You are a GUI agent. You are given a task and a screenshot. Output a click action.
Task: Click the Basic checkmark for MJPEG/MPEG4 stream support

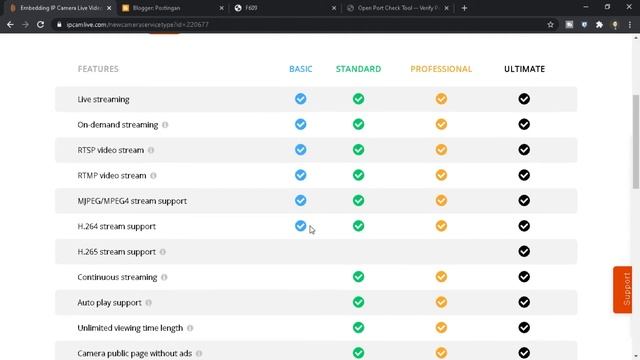300,200
